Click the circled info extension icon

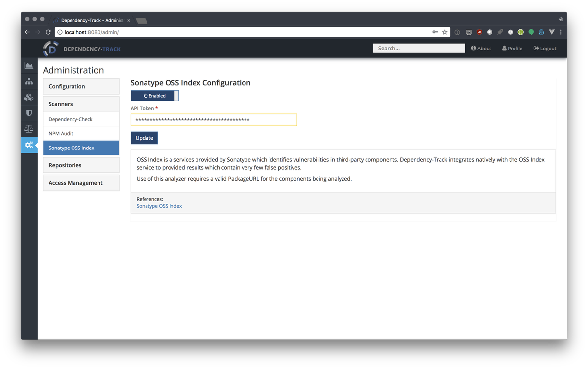(x=457, y=32)
